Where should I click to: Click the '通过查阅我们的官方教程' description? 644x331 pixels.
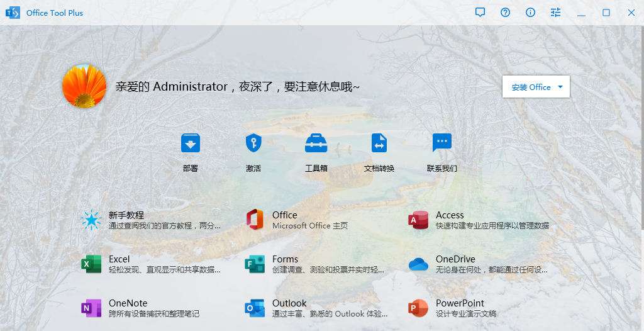(165, 226)
